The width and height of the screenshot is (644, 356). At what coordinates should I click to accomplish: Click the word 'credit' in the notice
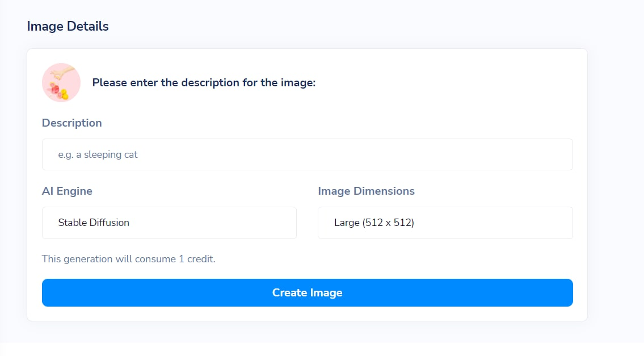click(200, 259)
